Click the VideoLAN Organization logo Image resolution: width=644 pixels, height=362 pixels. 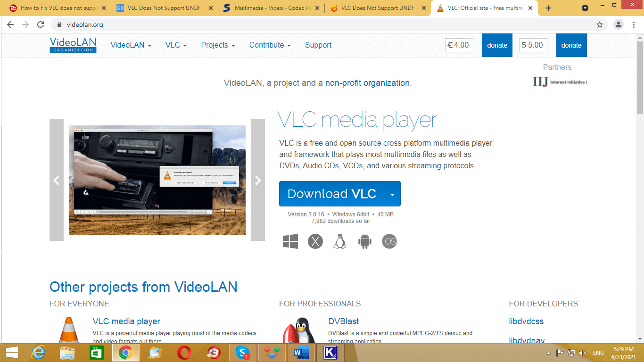point(73,45)
